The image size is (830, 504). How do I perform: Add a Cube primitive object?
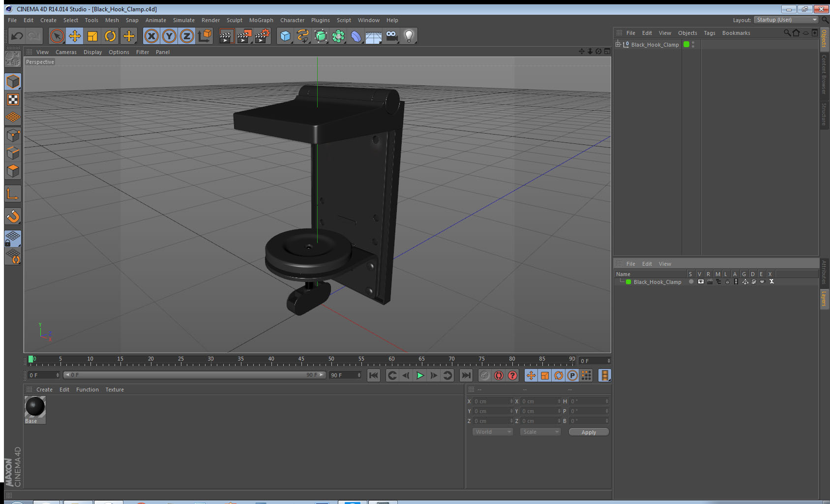click(285, 36)
